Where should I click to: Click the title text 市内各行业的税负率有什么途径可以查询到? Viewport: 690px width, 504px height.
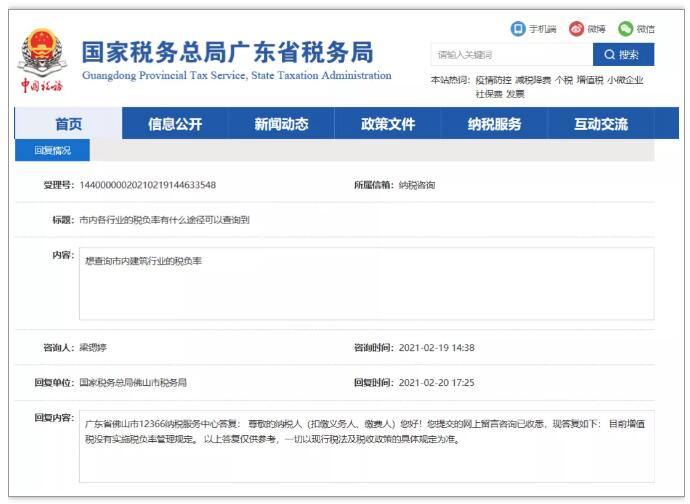[164, 220]
